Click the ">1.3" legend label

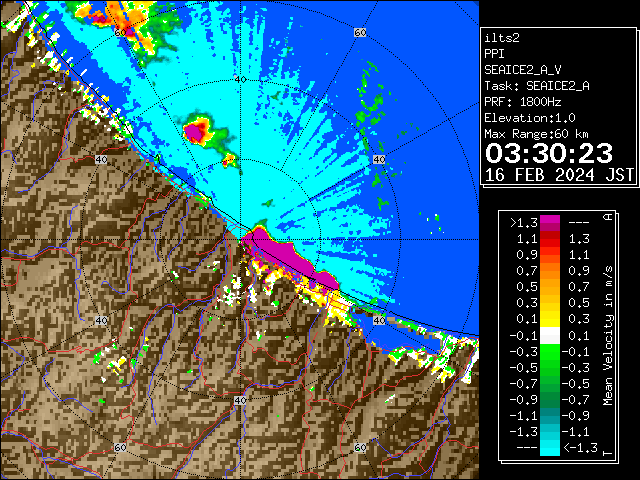tap(524, 223)
